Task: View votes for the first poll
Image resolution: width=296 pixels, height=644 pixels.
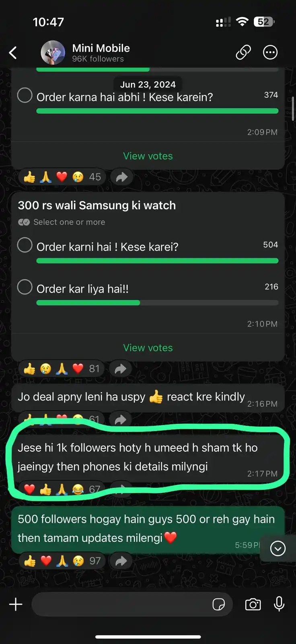Action: (148, 156)
